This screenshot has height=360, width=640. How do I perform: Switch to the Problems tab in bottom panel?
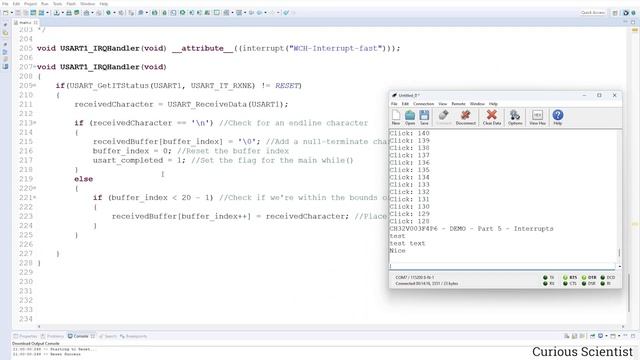coord(53,336)
